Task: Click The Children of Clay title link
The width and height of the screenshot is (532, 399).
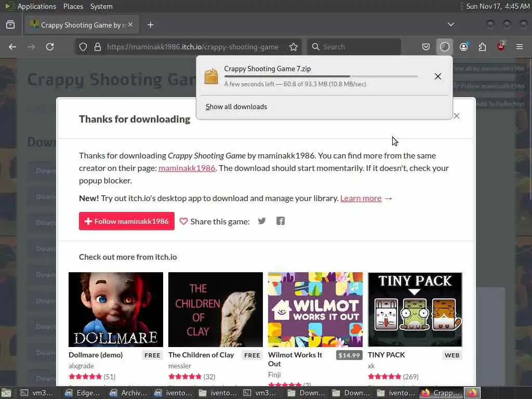Action: (201, 355)
